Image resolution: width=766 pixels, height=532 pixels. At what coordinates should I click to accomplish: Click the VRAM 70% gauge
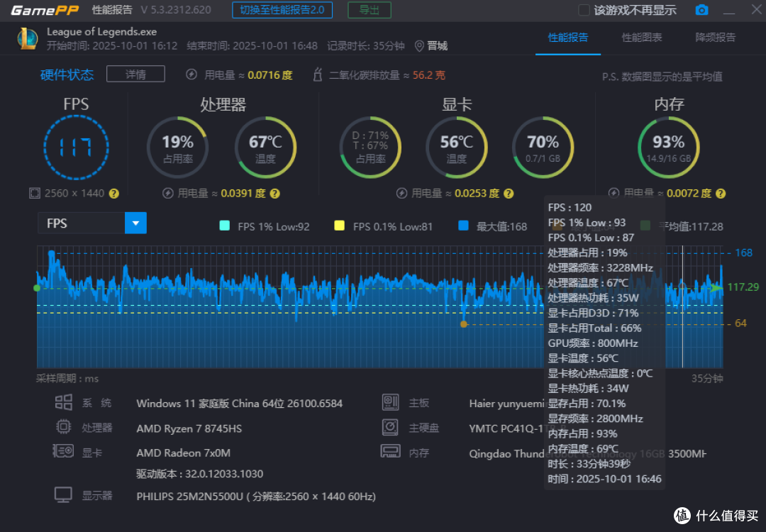[x=543, y=148]
